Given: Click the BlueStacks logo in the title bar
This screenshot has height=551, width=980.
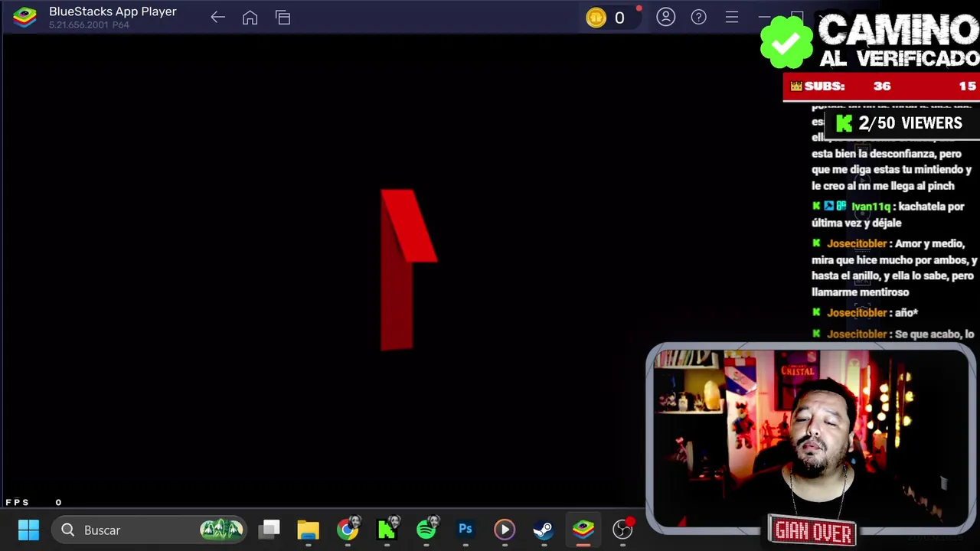Looking at the screenshot, I should (x=24, y=17).
